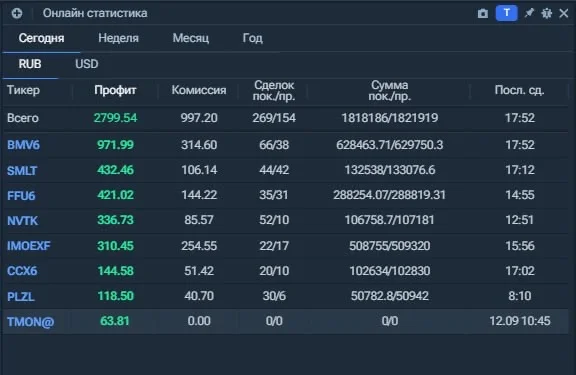
Task: Open the IMOEXF ticker link
Action: [x=29, y=246]
